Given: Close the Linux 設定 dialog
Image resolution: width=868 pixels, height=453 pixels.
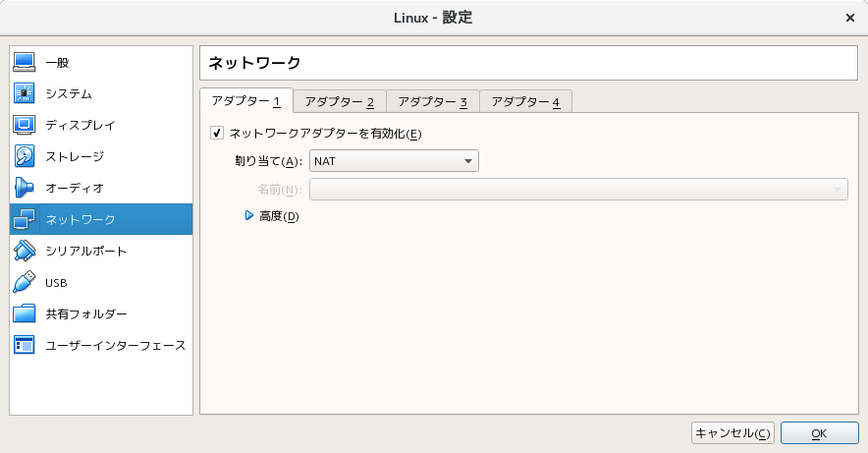Looking at the screenshot, I should point(850,18).
